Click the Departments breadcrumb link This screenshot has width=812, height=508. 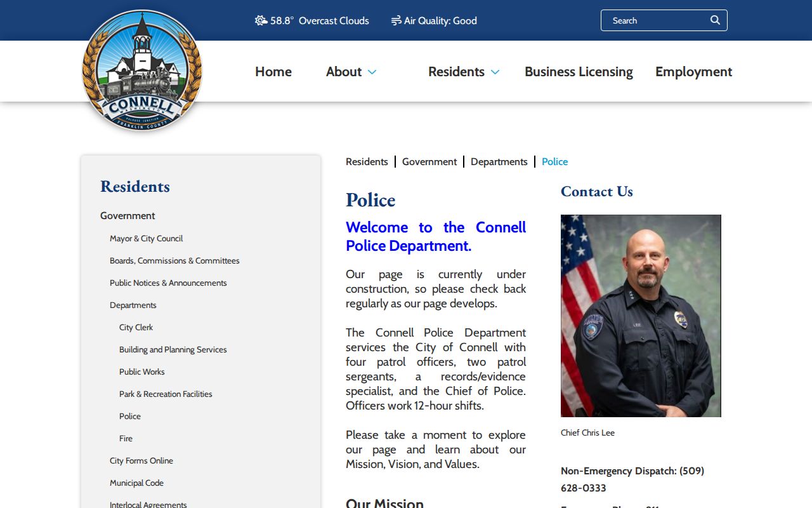click(499, 162)
